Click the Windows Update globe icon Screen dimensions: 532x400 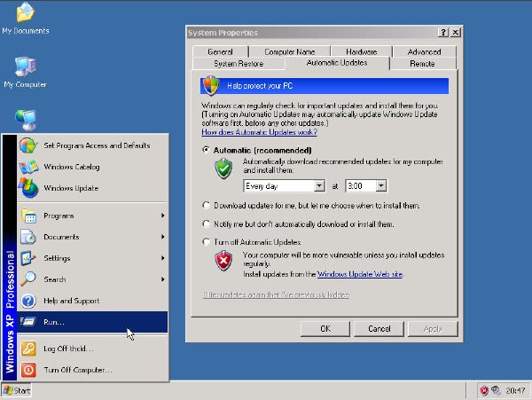click(x=28, y=188)
